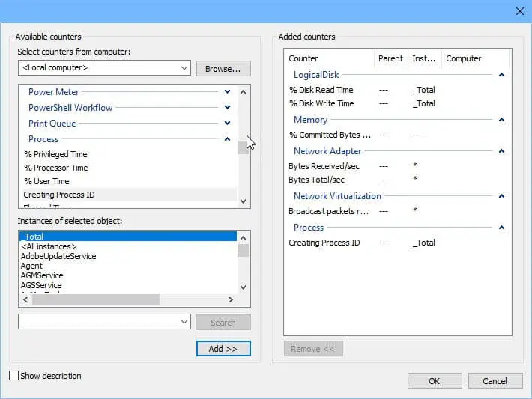The height and width of the screenshot is (399, 532).
Task: Click the LogicalDisk group label
Action: click(316, 75)
